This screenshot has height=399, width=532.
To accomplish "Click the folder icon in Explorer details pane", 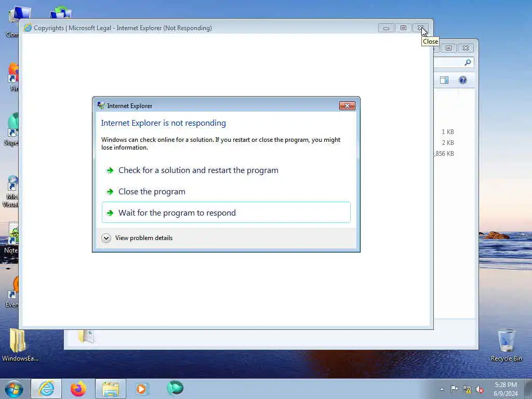I will [x=85, y=336].
